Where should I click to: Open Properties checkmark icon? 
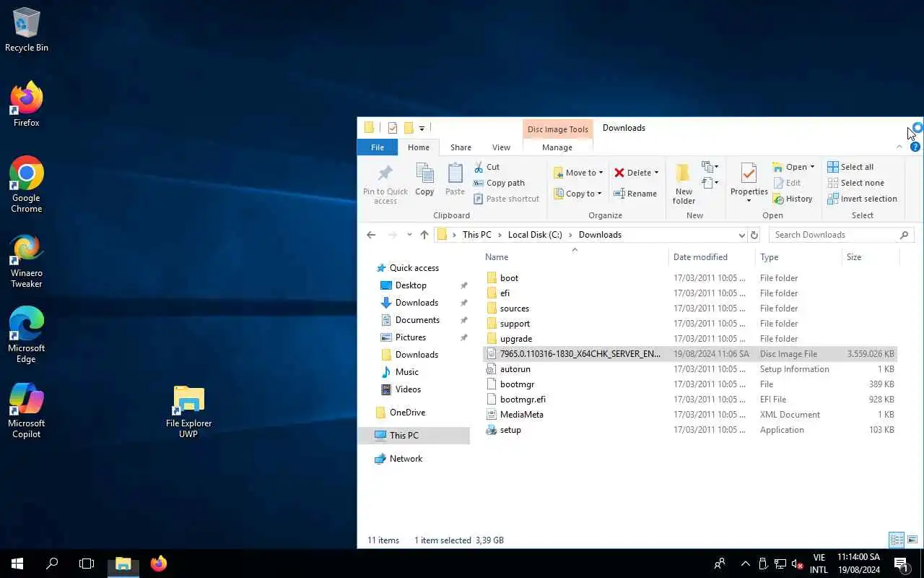[749, 173]
